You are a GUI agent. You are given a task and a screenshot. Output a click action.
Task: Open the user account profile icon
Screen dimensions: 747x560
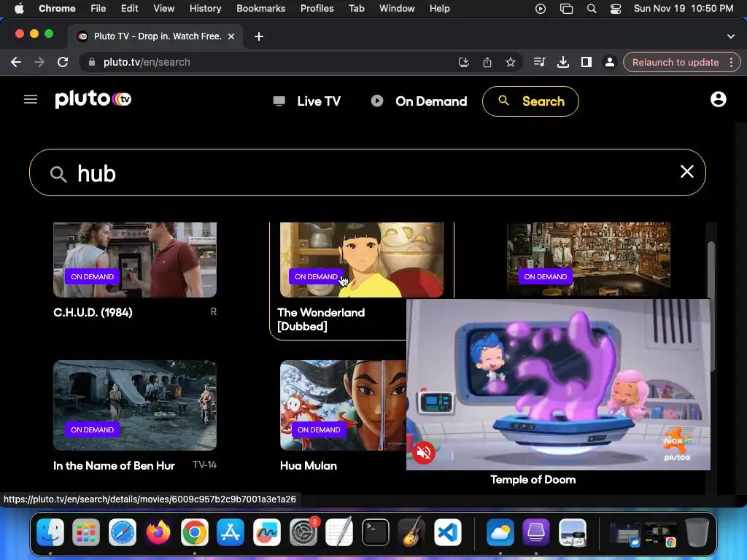coord(718,99)
